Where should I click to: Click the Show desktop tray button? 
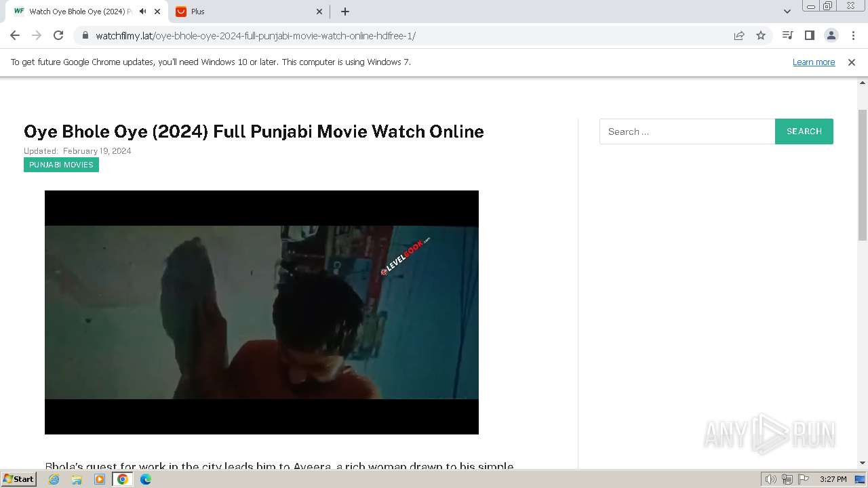pos(860,479)
